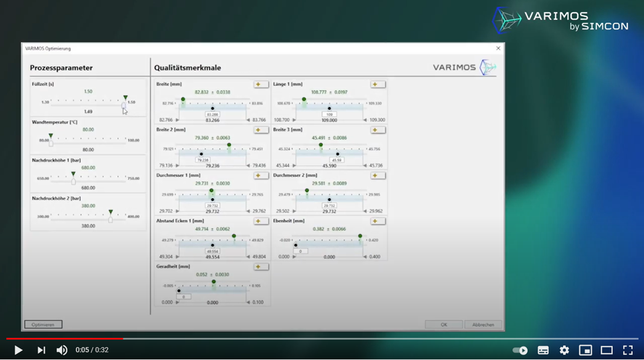Click Geradheit upper limit arrow at 0.100
The image size is (644, 360).
tap(248, 303)
